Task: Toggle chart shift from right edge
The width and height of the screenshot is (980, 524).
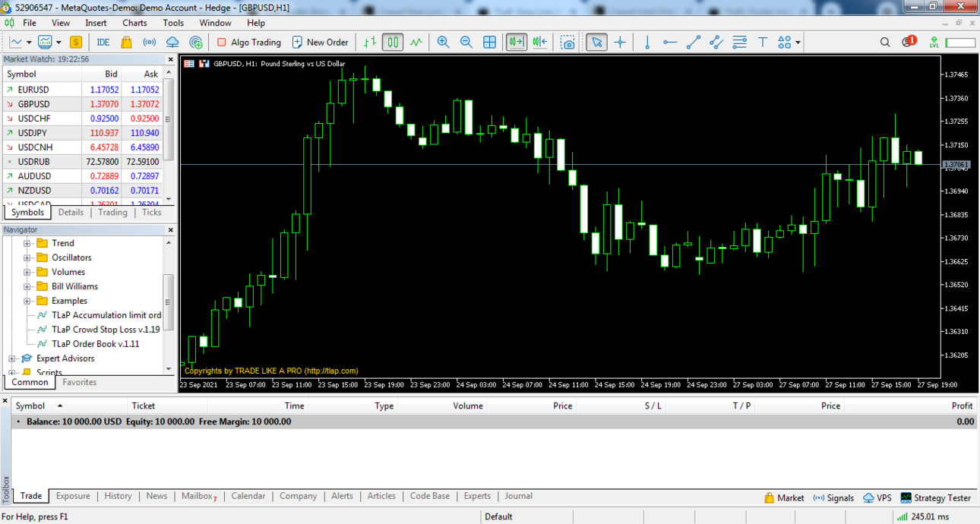Action: click(x=540, y=43)
